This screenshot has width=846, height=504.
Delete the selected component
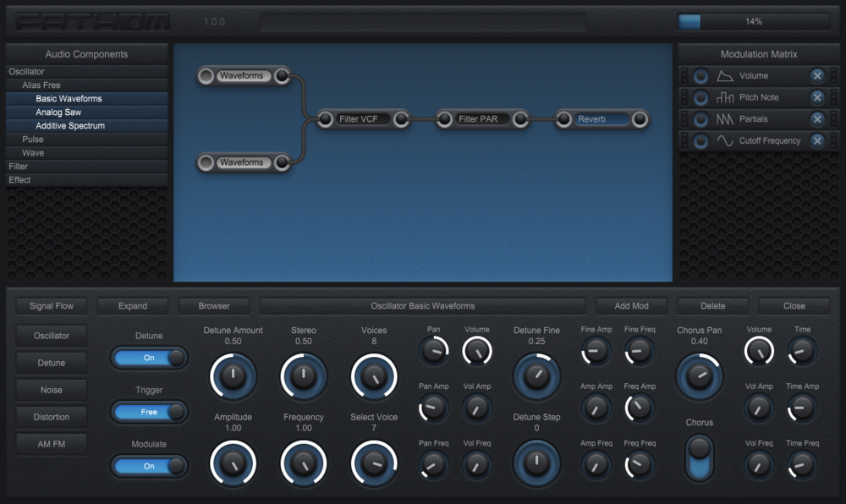712,305
